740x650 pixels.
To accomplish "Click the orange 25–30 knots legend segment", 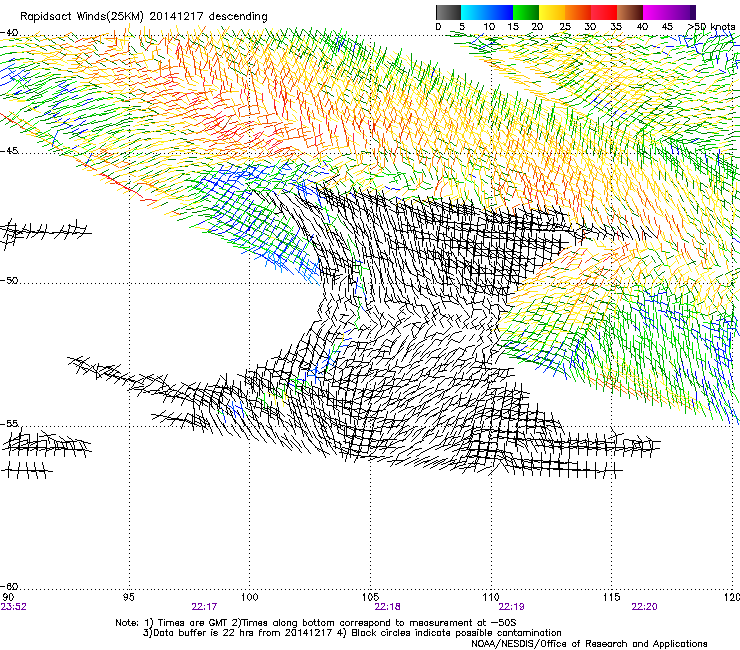I will pyautogui.click(x=578, y=12).
